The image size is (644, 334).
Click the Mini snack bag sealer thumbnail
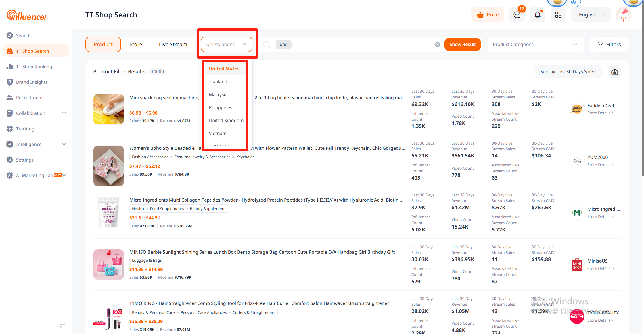(x=109, y=109)
